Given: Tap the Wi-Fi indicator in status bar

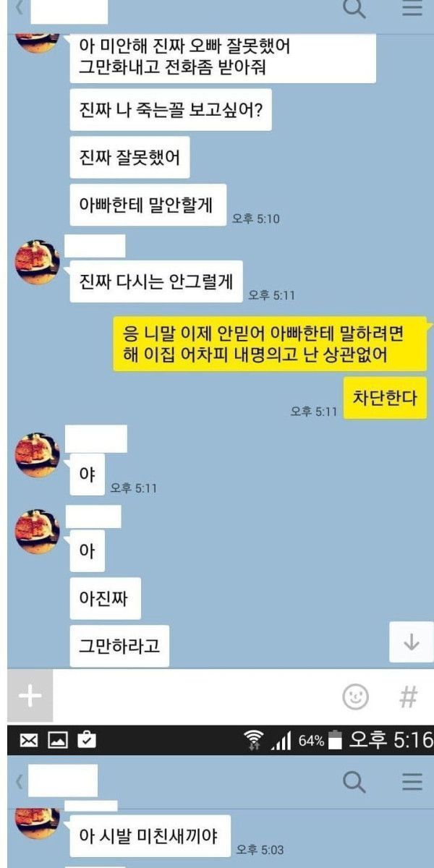Looking at the screenshot, I should (254, 740).
